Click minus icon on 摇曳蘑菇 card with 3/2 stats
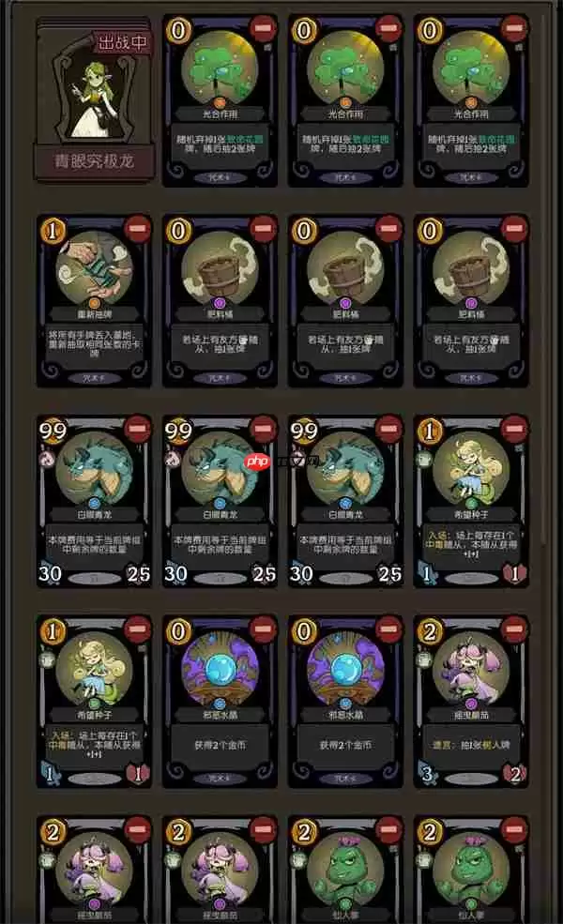The image size is (563, 924). [514, 629]
